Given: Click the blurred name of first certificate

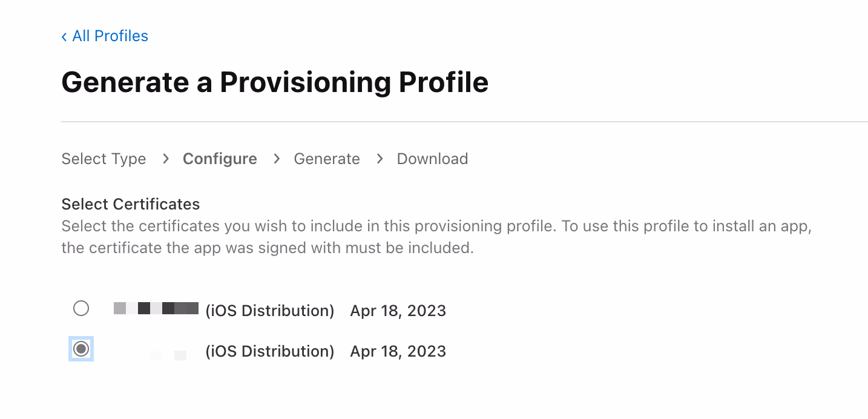Looking at the screenshot, I should pos(156,308).
